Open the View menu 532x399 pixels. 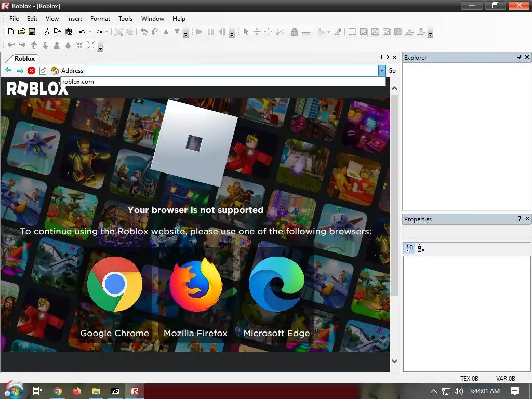point(52,19)
